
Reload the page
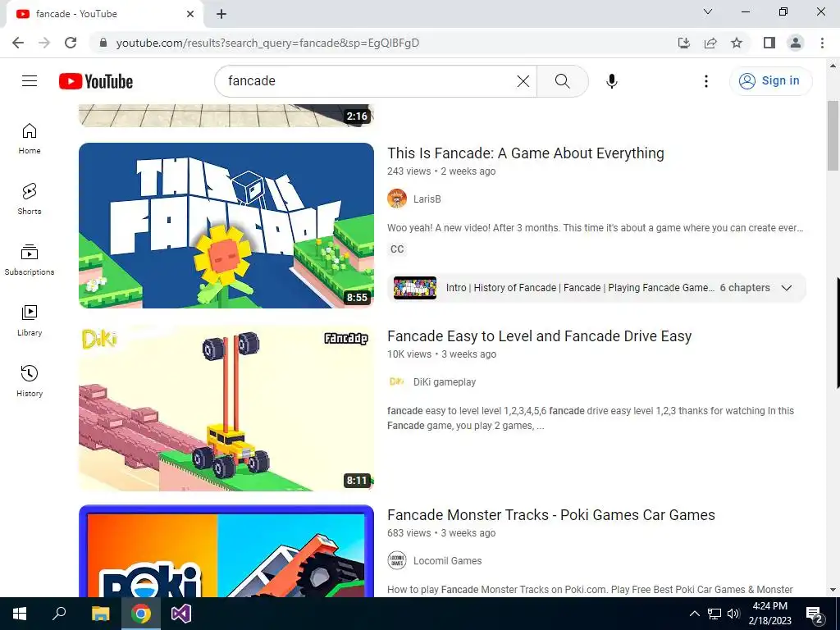(71, 43)
